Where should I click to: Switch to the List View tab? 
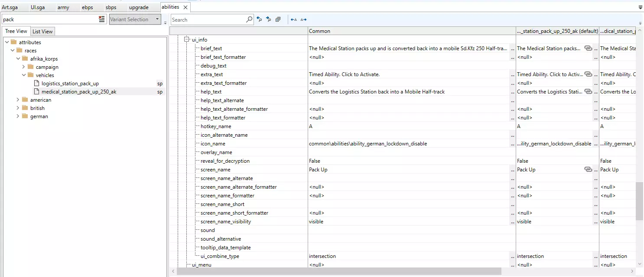coord(42,32)
